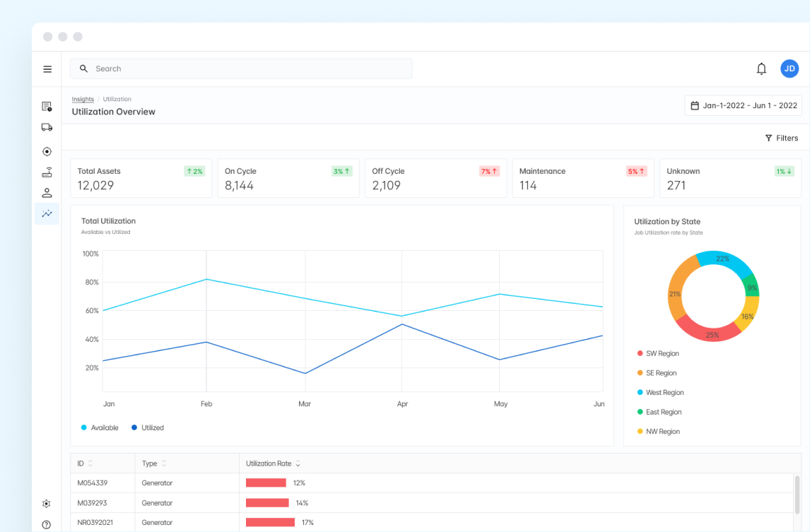Toggle the Available series legend
This screenshot has height=532, width=810.
[x=100, y=427]
